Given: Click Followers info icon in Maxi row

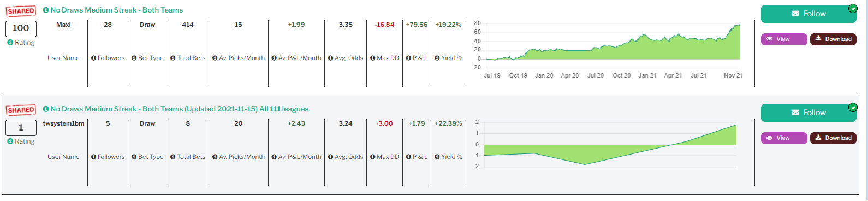Looking at the screenshot, I should click(x=94, y=58).
